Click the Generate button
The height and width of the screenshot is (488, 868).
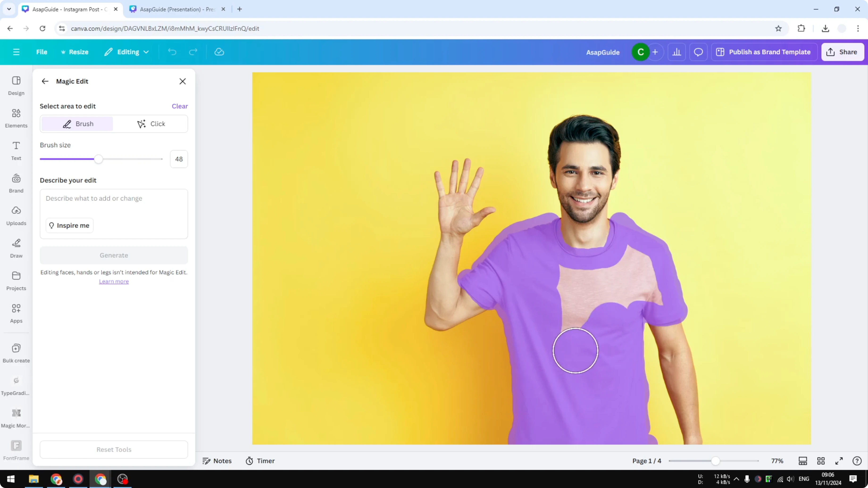click(x=114, y=255)
